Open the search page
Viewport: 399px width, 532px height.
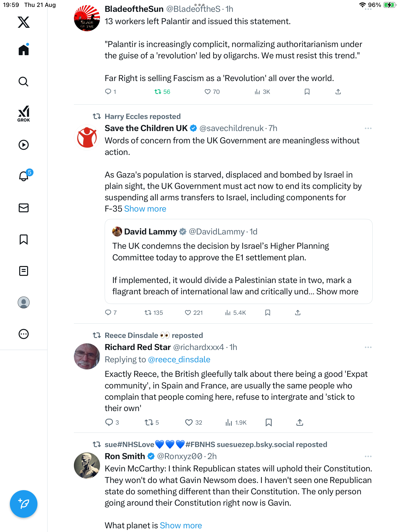pos(24,82)
